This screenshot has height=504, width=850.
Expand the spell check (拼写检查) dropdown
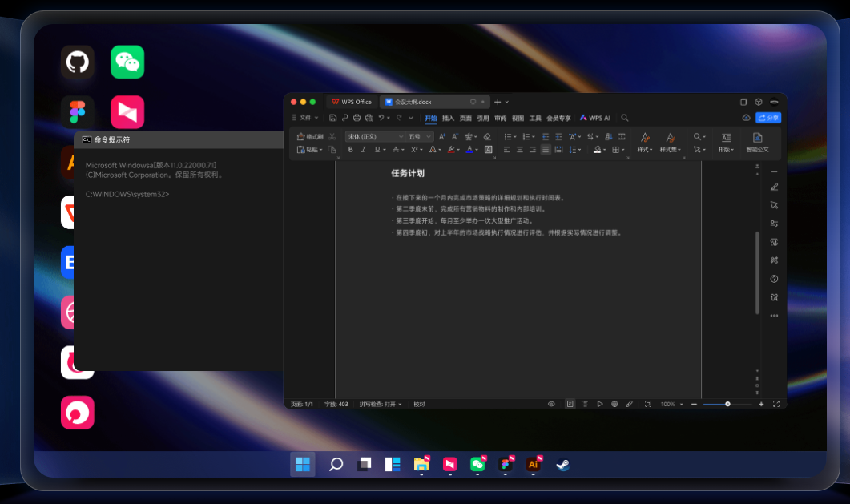400,405
